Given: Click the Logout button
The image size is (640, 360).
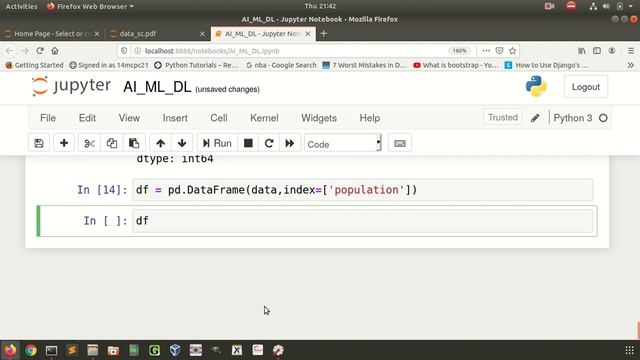Looking at the screenshot, I should (x=586, y=87).
